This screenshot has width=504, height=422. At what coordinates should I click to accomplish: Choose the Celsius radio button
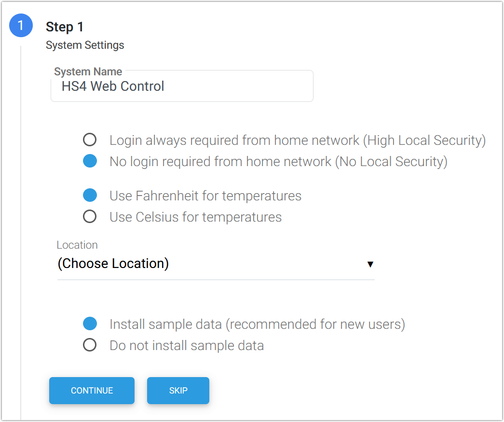pyautogui.click(x=90, y=217)
